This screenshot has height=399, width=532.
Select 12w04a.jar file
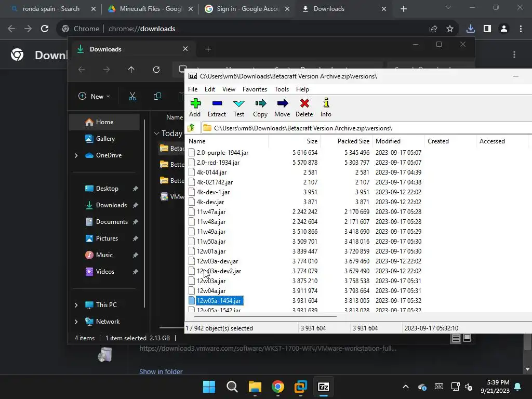coord(211,291)
